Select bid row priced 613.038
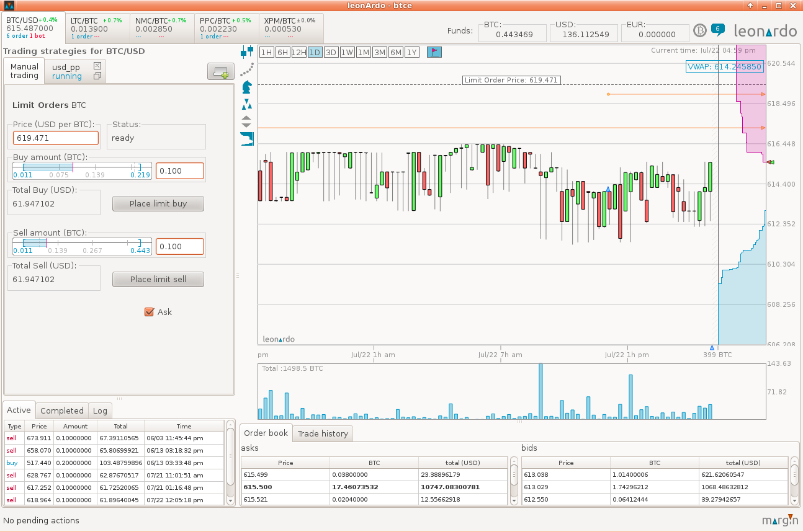 (x=655, y=475)
